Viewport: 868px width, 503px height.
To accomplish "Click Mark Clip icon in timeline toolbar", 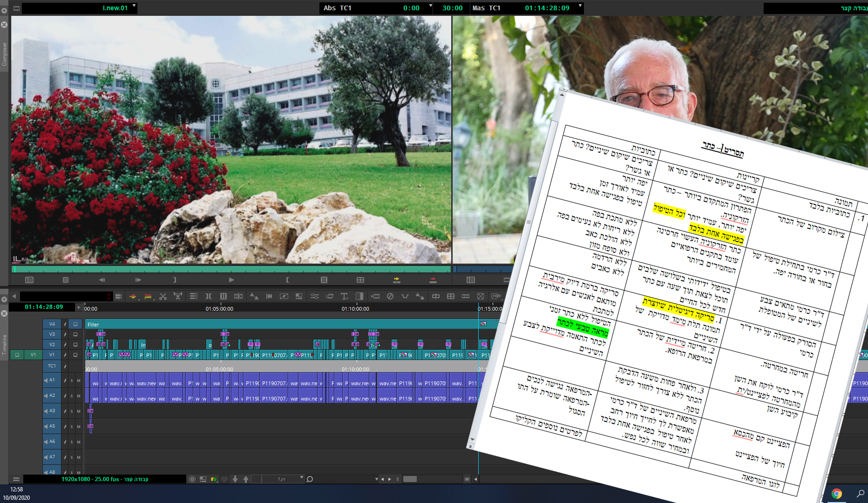I will point(224,296).
